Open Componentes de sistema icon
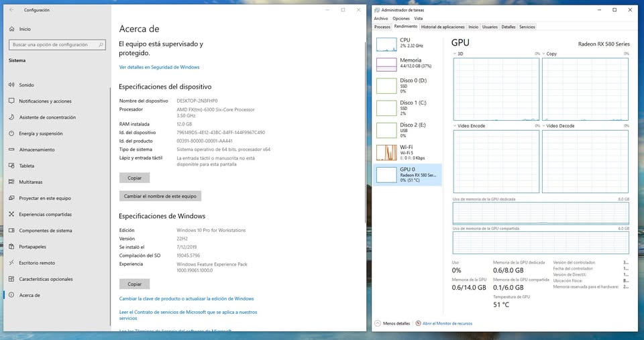This screenshot has width=644, height=340. [11, 231]
